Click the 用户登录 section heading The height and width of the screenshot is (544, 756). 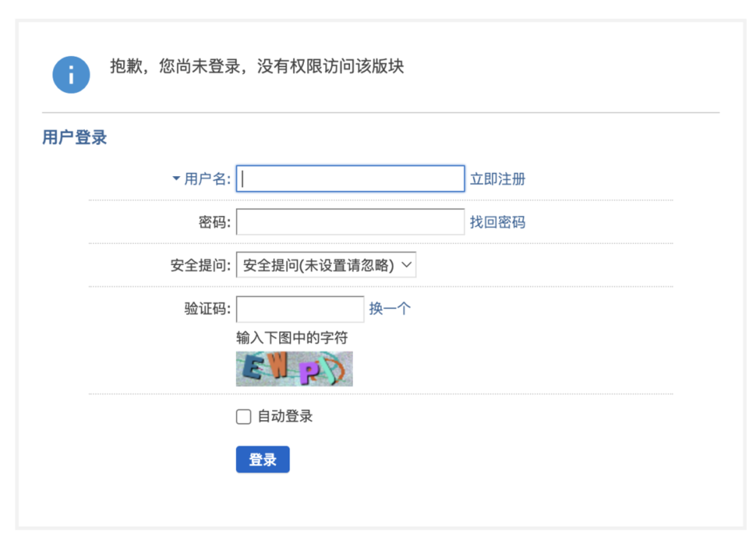pyautogui.click(x=74, y=138)
